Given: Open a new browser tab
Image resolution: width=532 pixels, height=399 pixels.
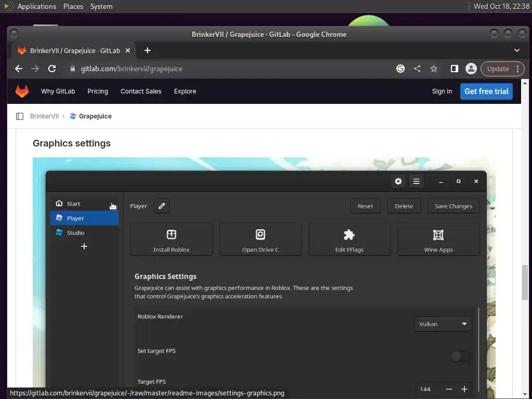Looking at the screenshot, I should click(x=147, y=50).
